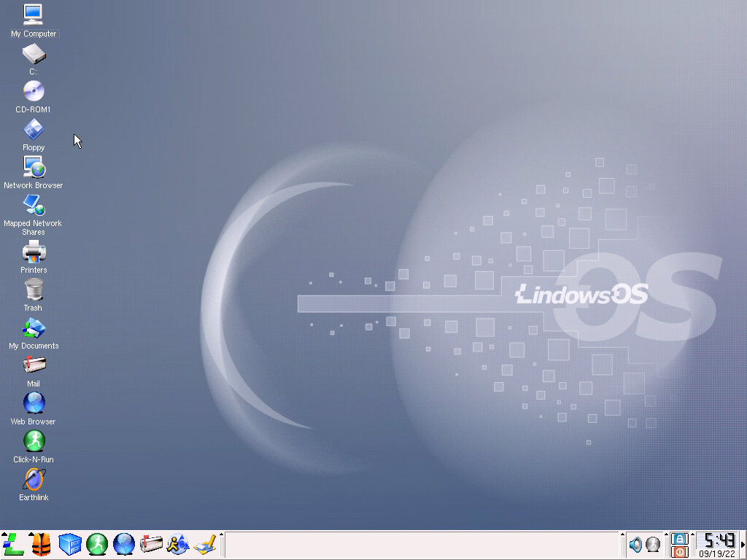747x560 pixels.
Task: Click the blue lock screen button
Action: pos(680,538)
